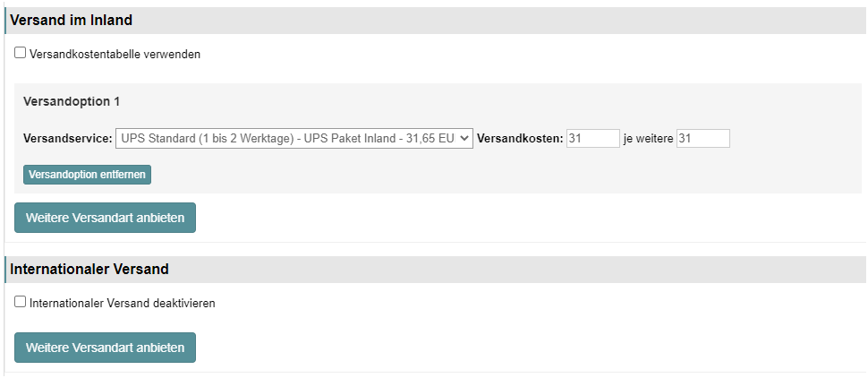868x378 pixels.
Task: Click the value 31 in the je weitere box
Action: [685, 139]
